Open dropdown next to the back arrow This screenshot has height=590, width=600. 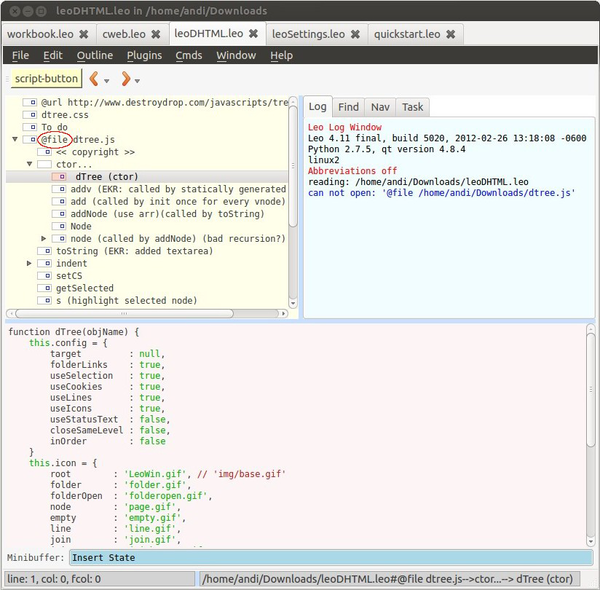click(107, 81)
